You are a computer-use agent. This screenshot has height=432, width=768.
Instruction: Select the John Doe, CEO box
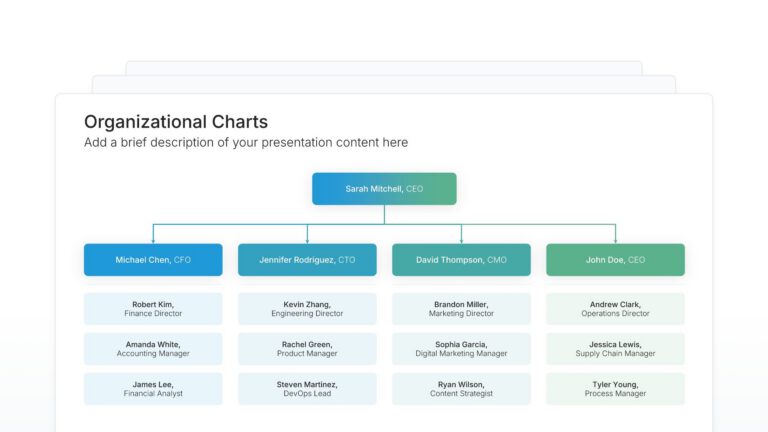pos(615,260)
